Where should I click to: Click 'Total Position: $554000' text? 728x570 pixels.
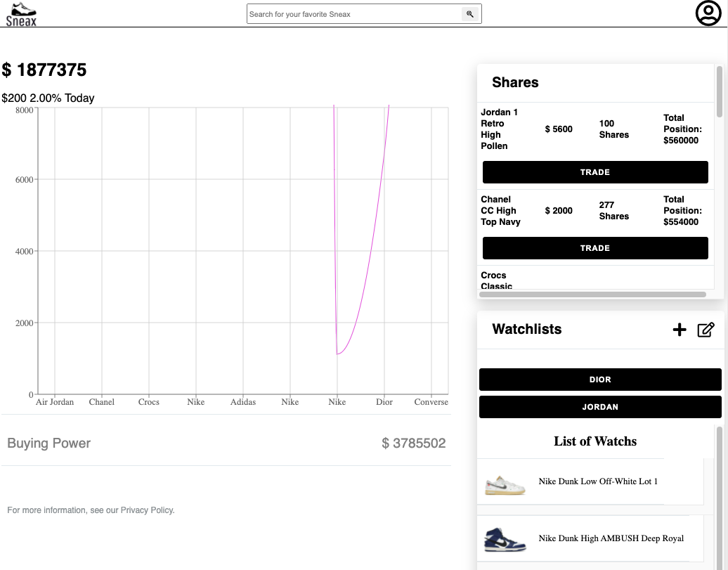point(682,210)
